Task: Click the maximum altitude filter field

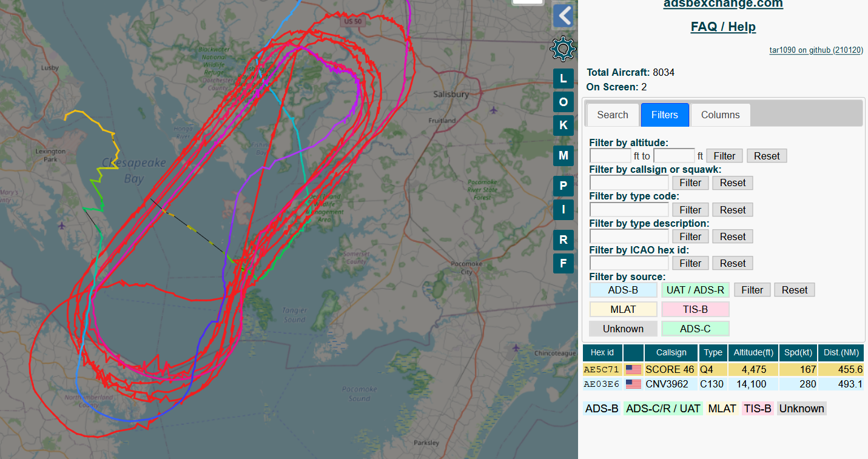Action: click(x=674, y=156)
